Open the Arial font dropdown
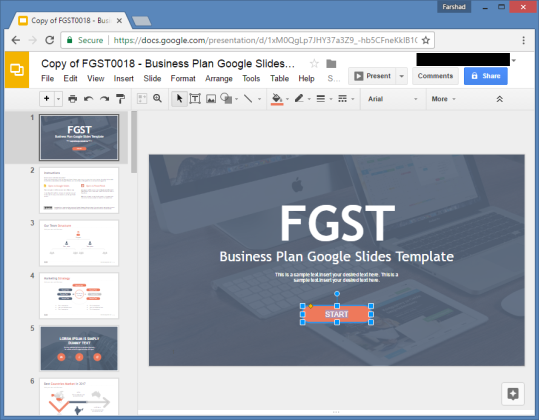This screenshot has width=539, height=420. click(x=393, y=99)
